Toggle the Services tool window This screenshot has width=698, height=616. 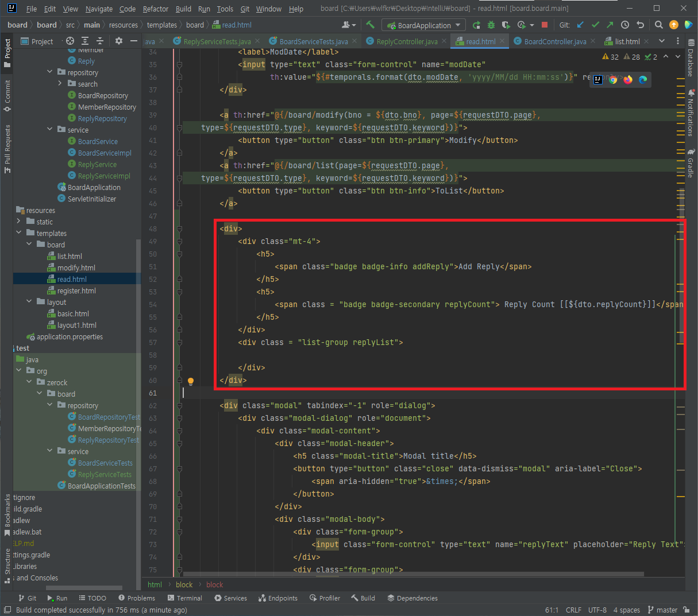(230, 598)
